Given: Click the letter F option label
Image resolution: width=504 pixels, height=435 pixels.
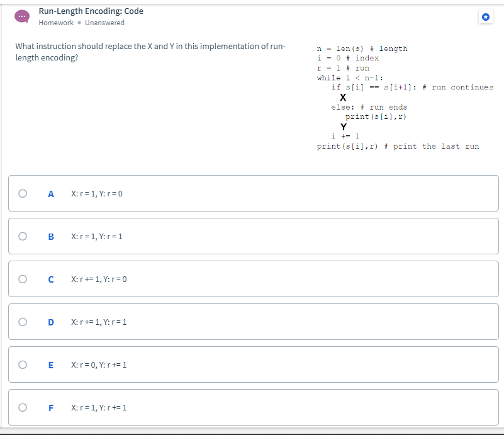Looking at the screenshot, I should (51, 408).
